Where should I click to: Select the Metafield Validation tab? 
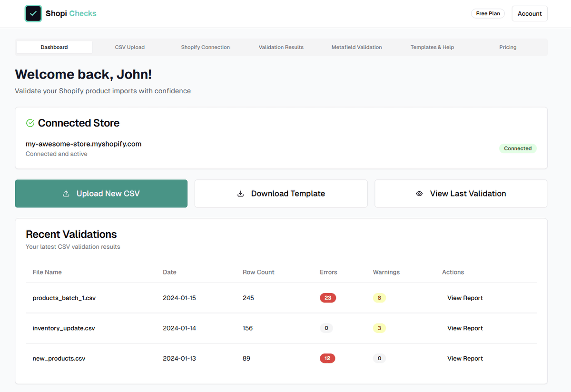356,47
